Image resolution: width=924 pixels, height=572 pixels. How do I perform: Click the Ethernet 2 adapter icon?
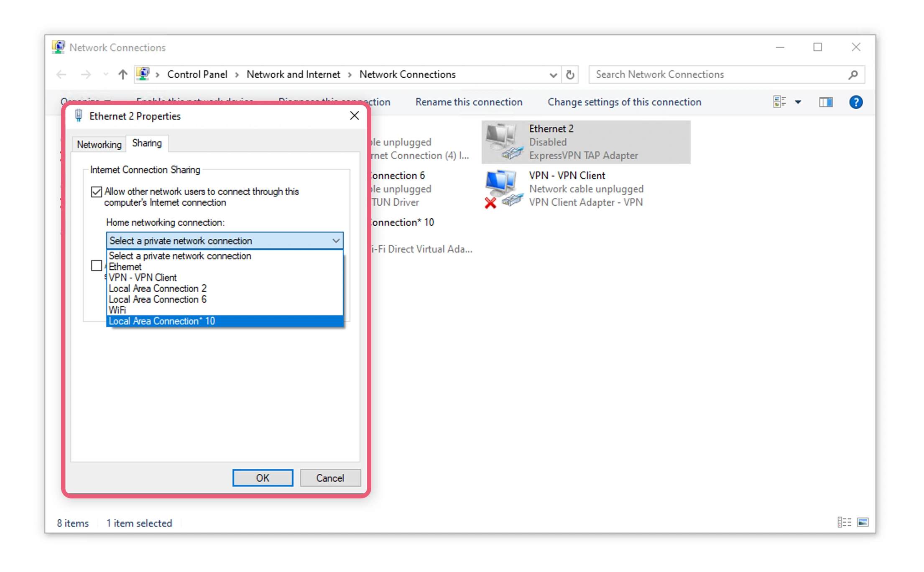point(503,142)
